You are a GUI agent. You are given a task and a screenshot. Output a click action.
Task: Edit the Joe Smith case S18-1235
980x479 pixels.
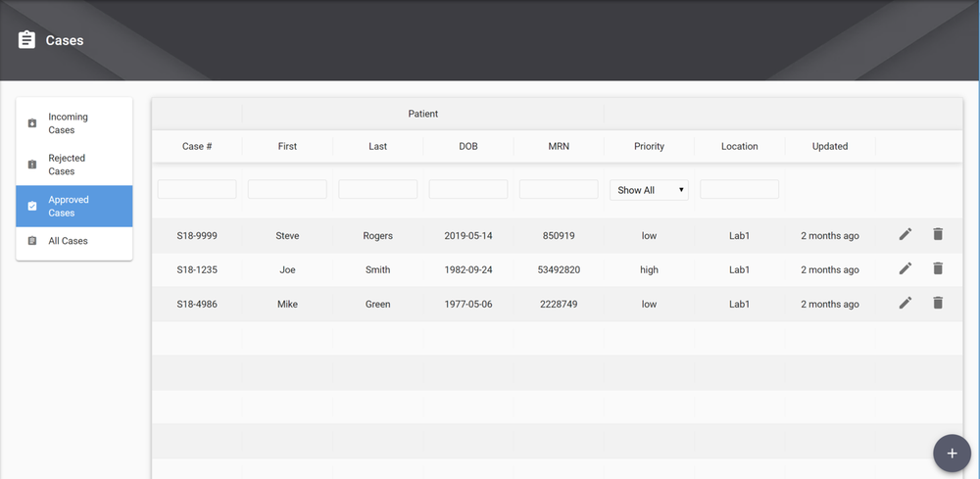tap(905, 268)
